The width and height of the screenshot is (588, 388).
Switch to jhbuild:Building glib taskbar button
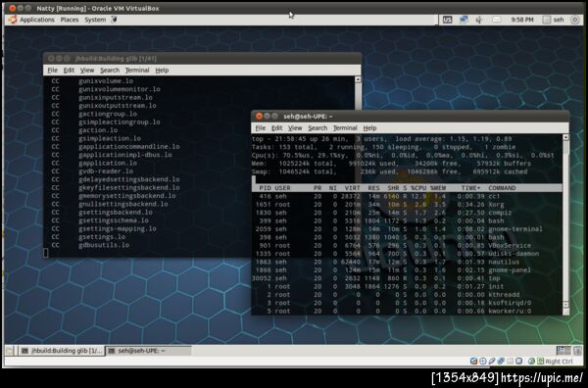[62, 351]
